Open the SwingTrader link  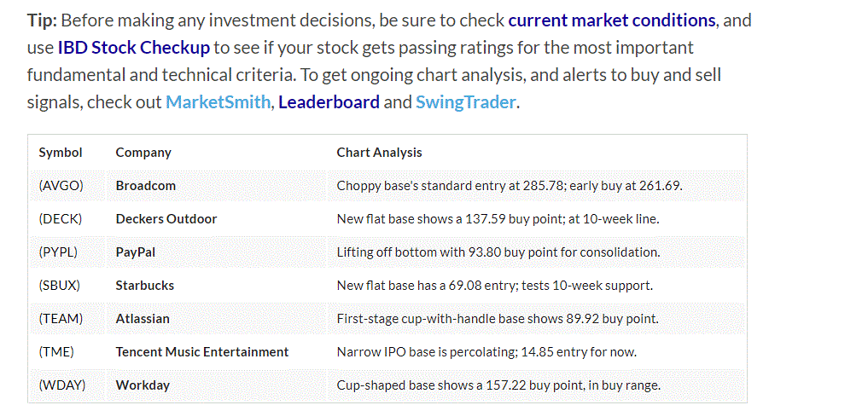coord(465,102)
